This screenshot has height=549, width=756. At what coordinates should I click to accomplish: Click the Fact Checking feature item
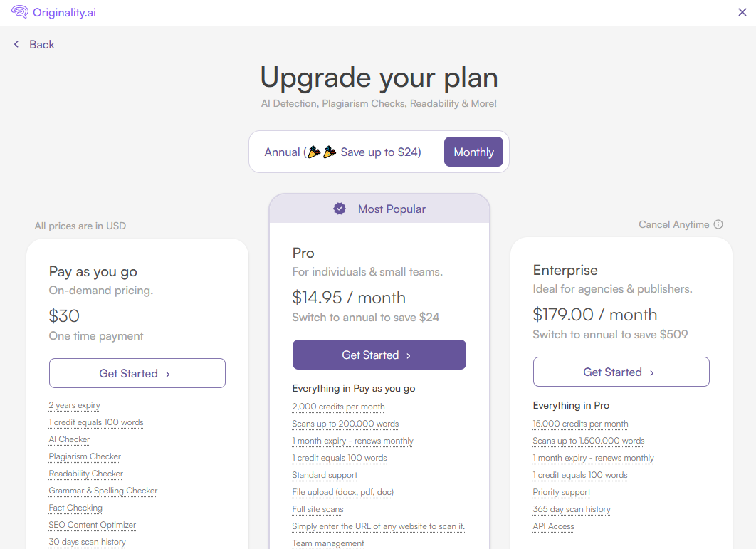point(75,508)
